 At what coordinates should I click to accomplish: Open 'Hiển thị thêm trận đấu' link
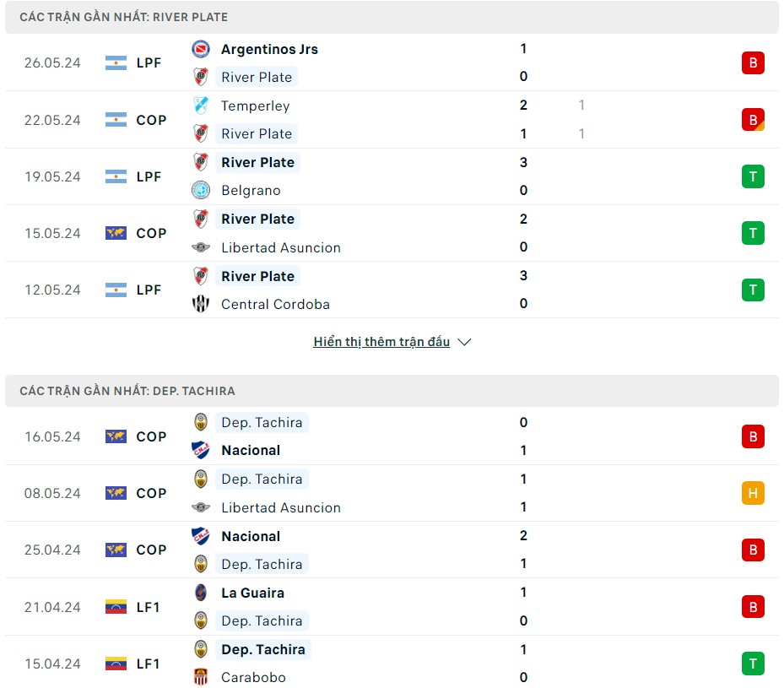381,342
